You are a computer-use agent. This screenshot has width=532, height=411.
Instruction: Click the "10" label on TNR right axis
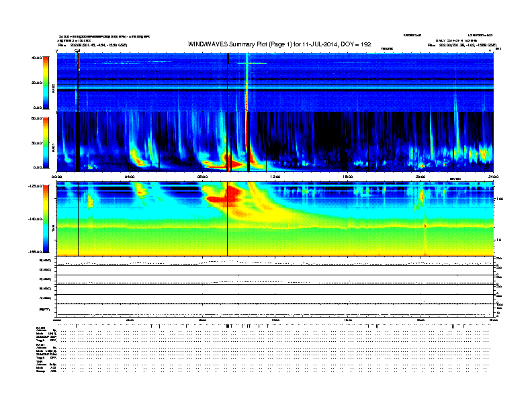click(x=499, y=240)
